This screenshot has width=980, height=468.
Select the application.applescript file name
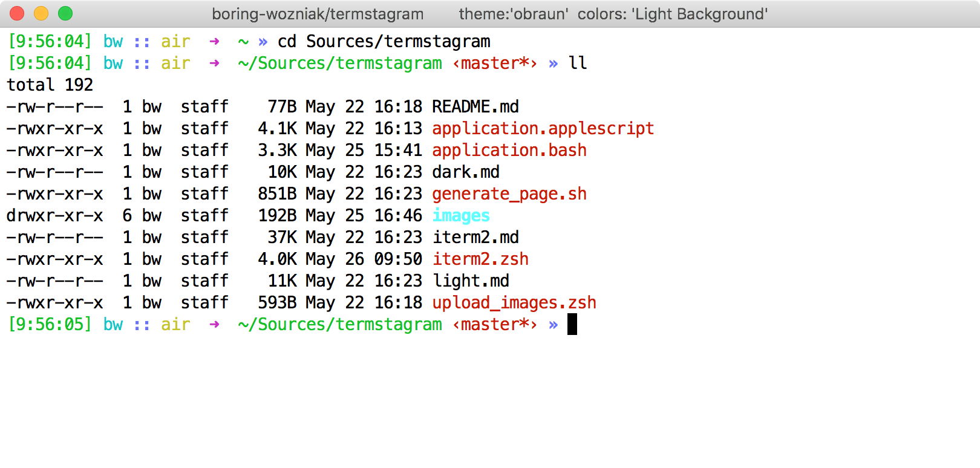[543, 128]
